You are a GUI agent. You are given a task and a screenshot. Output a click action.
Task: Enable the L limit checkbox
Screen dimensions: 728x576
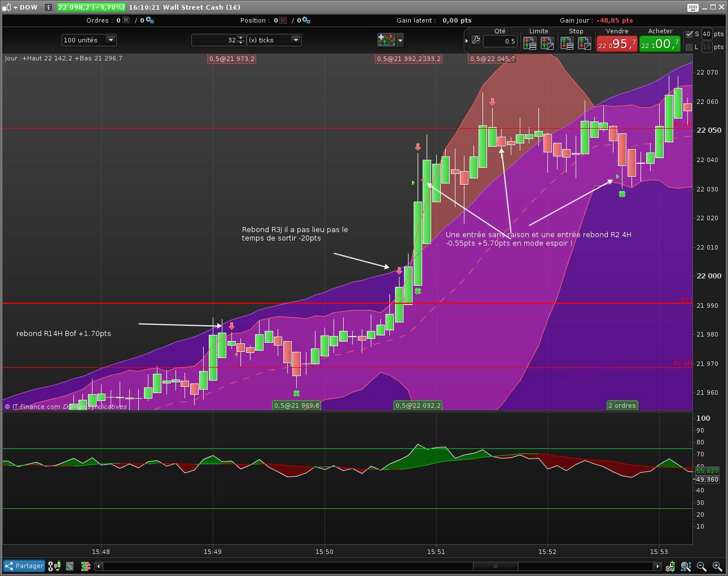(689, 47)
